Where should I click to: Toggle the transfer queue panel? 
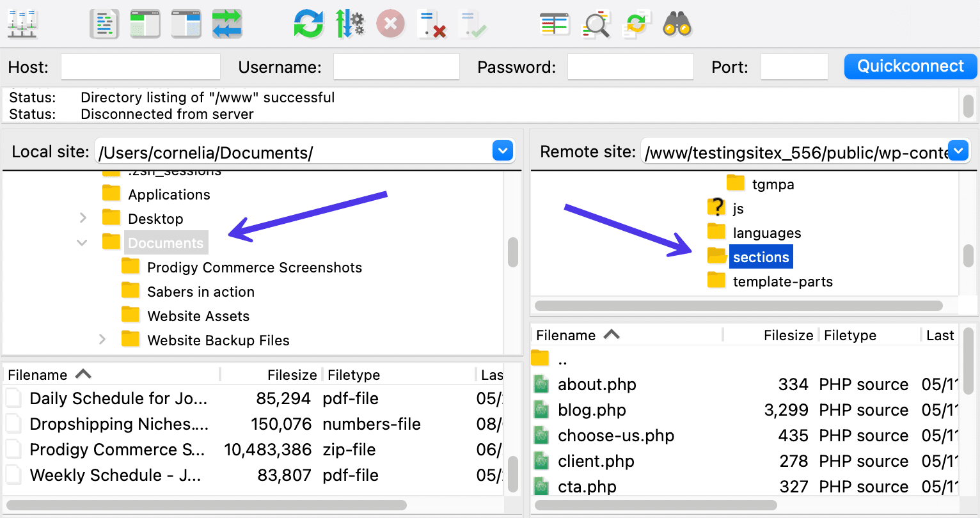tap(227, 24)
